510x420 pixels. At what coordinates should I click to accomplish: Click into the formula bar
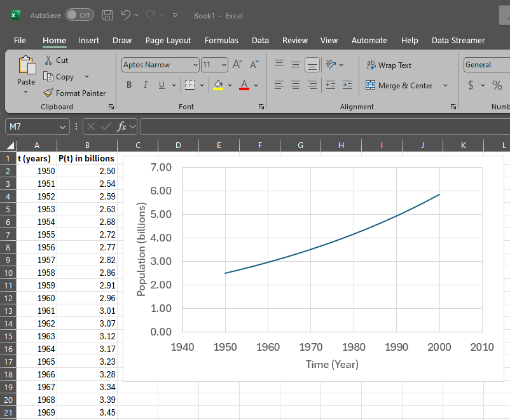tap(325, 126)
